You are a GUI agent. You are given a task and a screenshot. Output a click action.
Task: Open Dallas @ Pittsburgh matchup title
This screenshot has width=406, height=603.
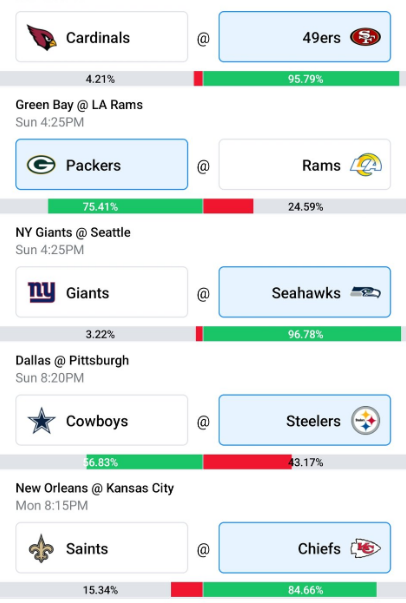[72, 360]
